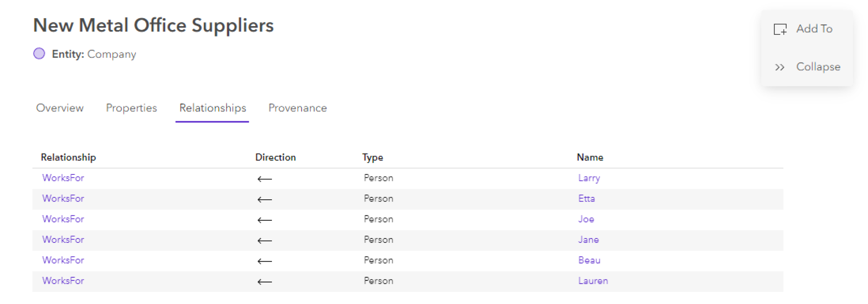868x304 pixels.
Task: Click the Add To icon
Action: [780, 29]
